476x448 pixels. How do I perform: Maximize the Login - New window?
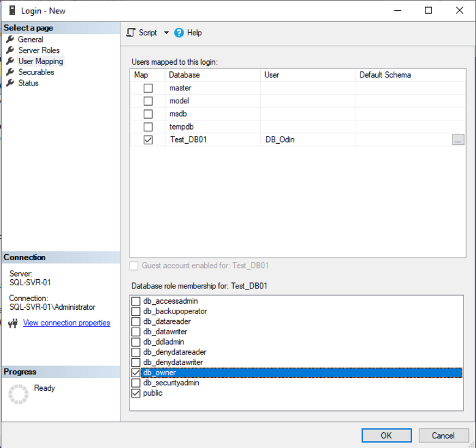coord(428,10)
